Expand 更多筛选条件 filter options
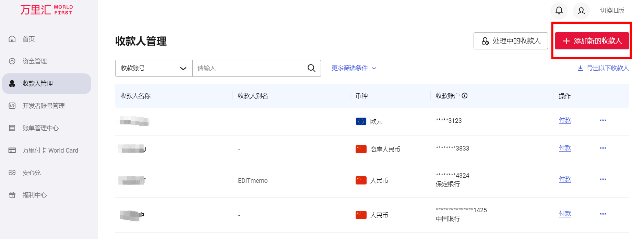 [x=354, y=68]
